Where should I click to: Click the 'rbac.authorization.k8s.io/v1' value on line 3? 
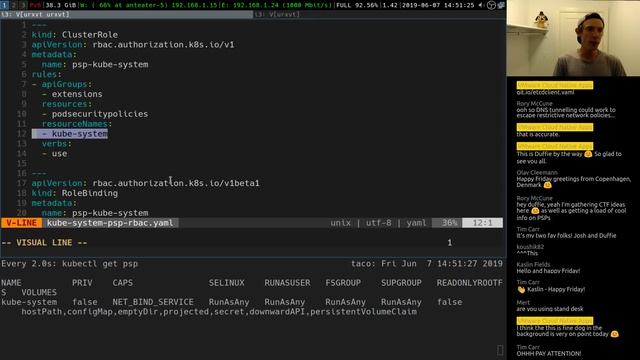[x=163, y=44]
